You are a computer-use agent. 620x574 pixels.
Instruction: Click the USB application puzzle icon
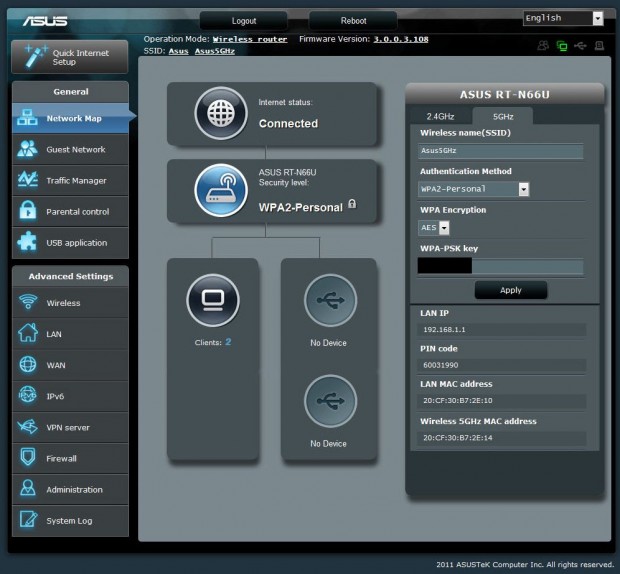[x=27, y=241]
